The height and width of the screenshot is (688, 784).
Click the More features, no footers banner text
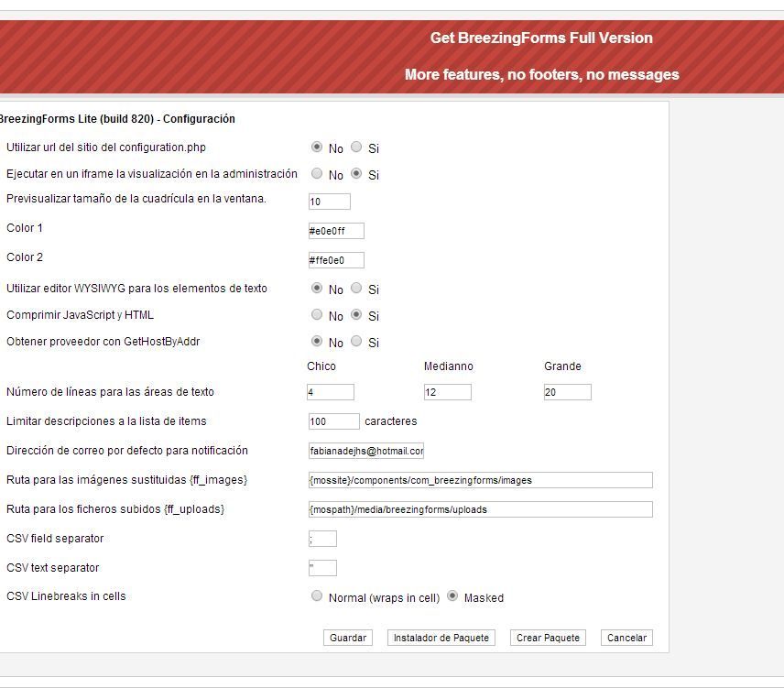541,74
